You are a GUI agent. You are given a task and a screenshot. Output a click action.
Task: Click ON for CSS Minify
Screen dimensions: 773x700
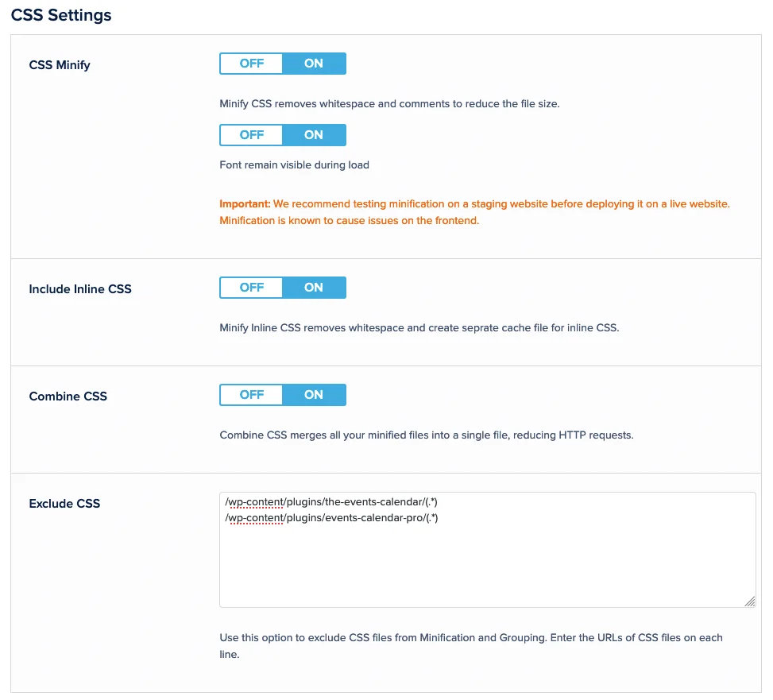point(314,64)
